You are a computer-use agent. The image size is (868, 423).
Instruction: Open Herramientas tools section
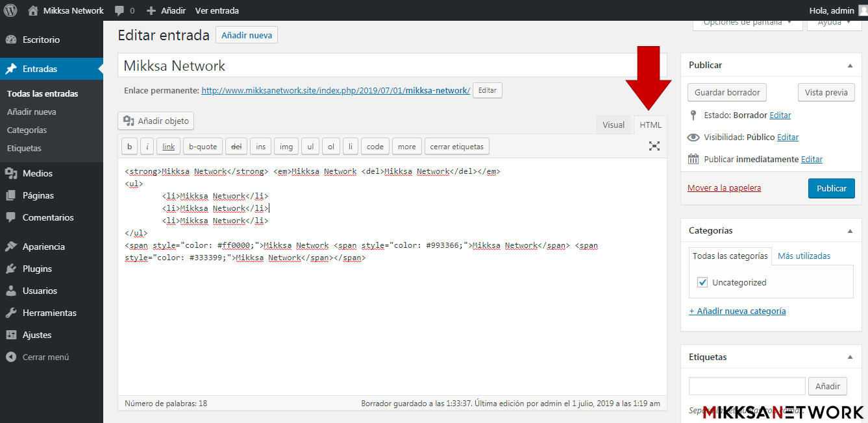click(x=49, y=313)
